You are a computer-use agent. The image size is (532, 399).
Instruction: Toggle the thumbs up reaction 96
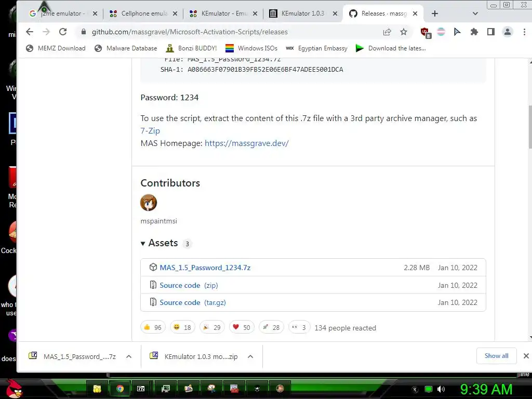pos(153,327)
